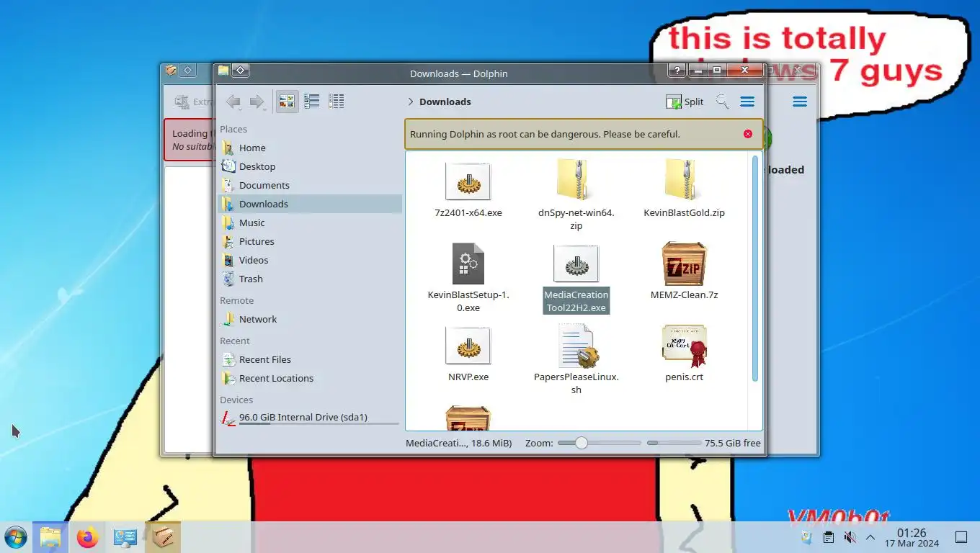Click the Ark archive taskbar icon
The image size is (980, 553).
(x=163, y=537)
